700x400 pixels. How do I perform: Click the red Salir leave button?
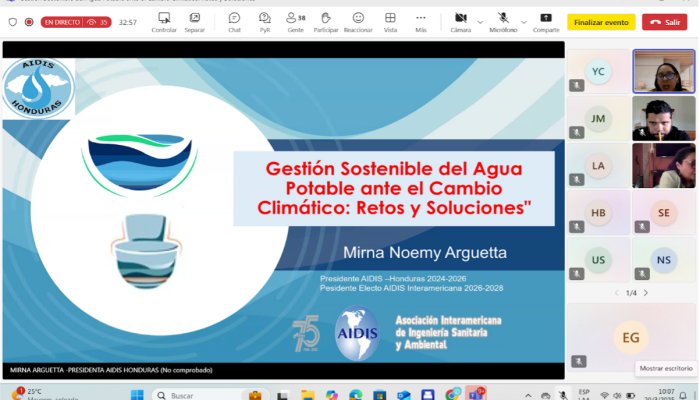[664, 22]
